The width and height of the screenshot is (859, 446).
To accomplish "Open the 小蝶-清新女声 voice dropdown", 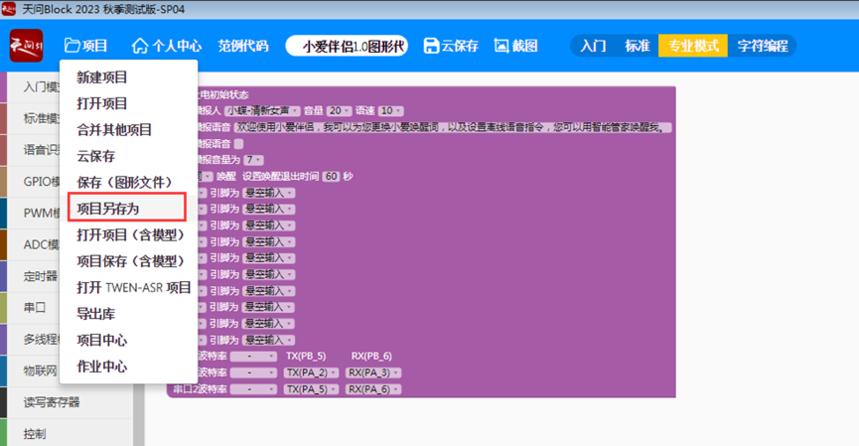I will coord(263,111).
